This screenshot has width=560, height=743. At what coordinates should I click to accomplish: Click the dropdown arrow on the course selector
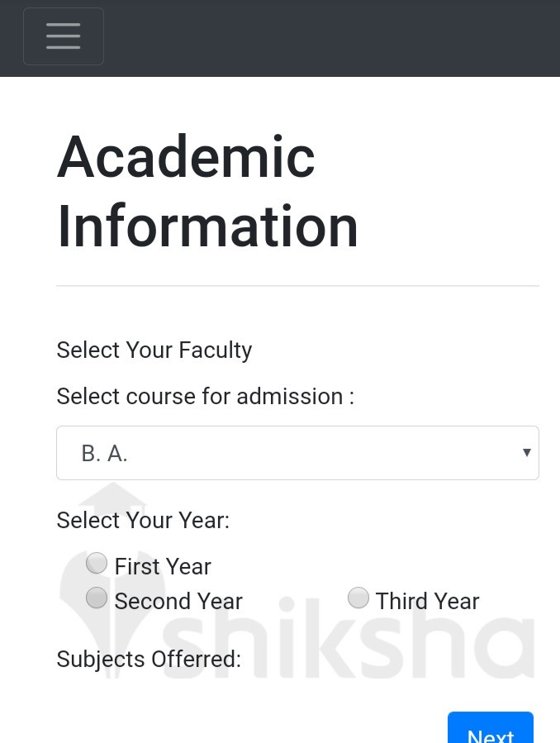tap(526, 452)
